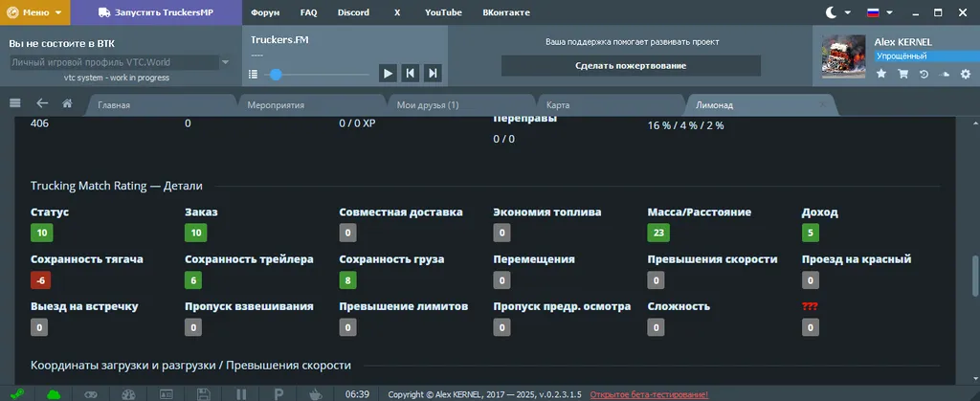This screenshot has height=401, width=980.
Task: Click the history clock icon under profile
Action: click(924, 74)
